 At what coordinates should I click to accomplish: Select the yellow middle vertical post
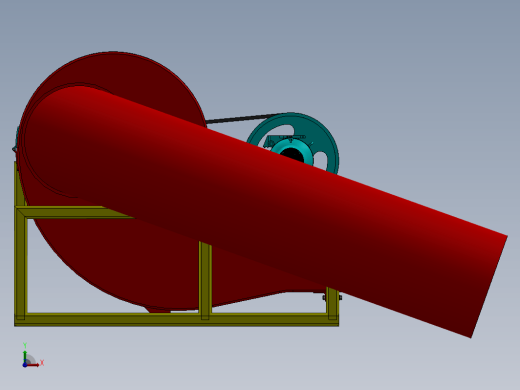205,280
